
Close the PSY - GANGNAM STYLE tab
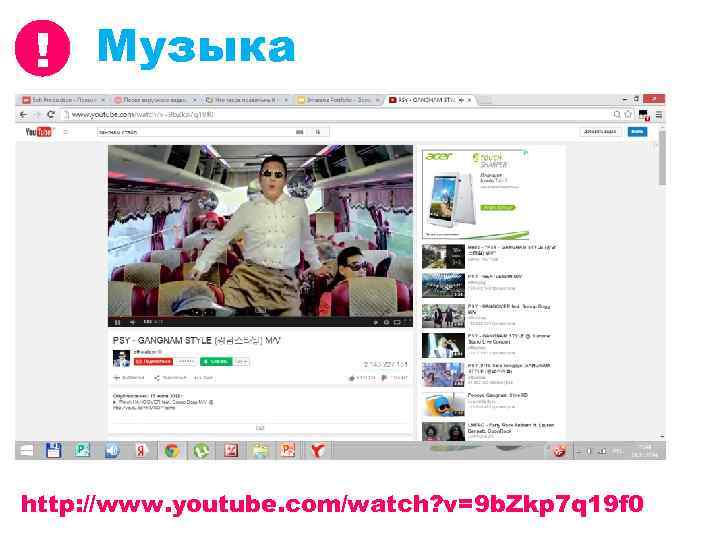(469, 100)
